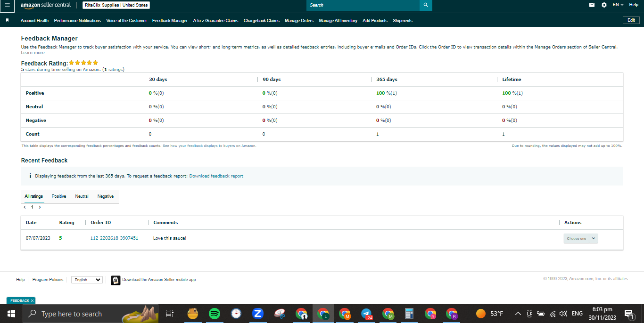Open the RiteClix Supplies account switcher
Image resolution: width=644 pixels, height=323 pixels.
coord(116,5)
